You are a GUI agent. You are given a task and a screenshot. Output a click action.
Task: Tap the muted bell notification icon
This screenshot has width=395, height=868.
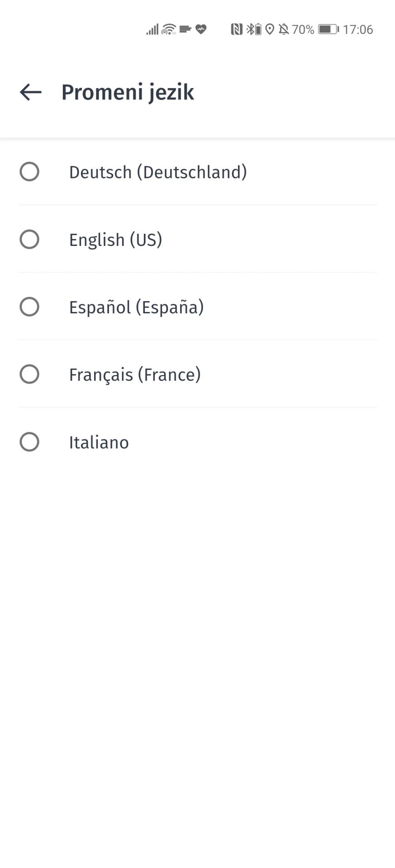click(284, 29)
